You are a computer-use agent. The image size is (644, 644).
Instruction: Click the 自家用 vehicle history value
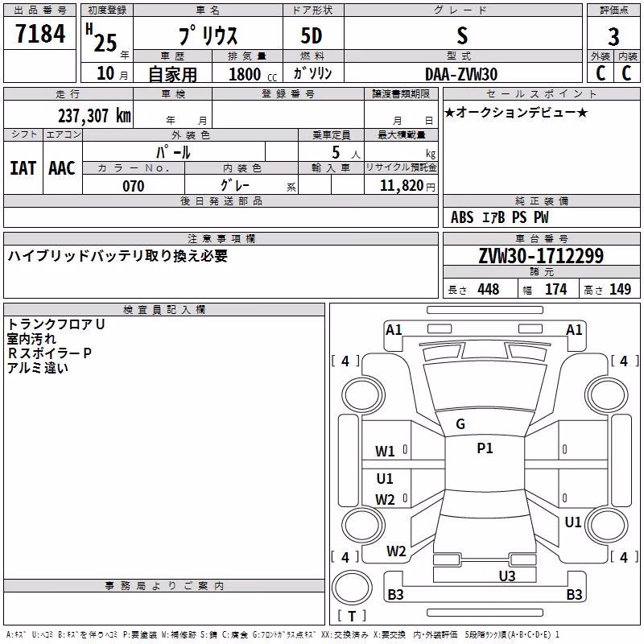click(x=172, y=74)
